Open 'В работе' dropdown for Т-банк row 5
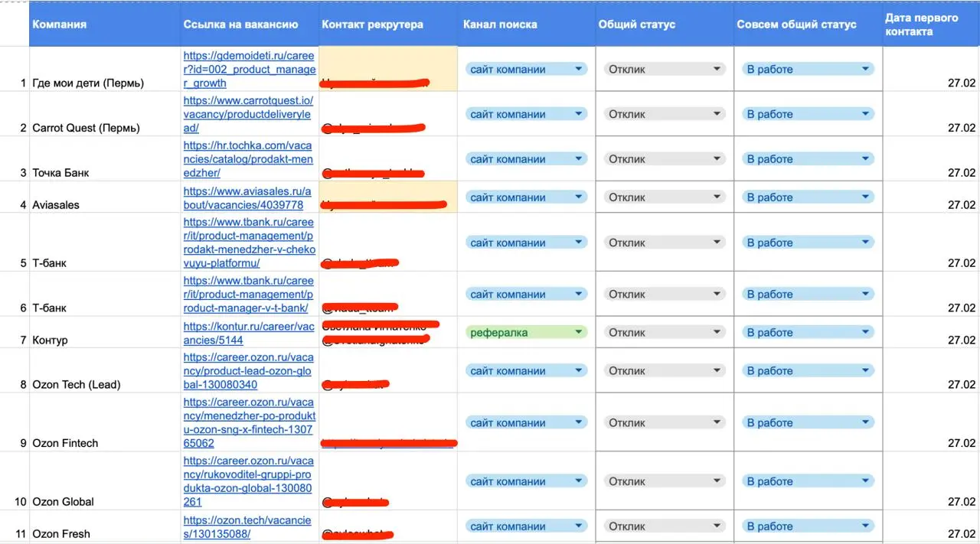Image resolution: width=980 pixels, height=544 pixels. (x=808, y=243)
